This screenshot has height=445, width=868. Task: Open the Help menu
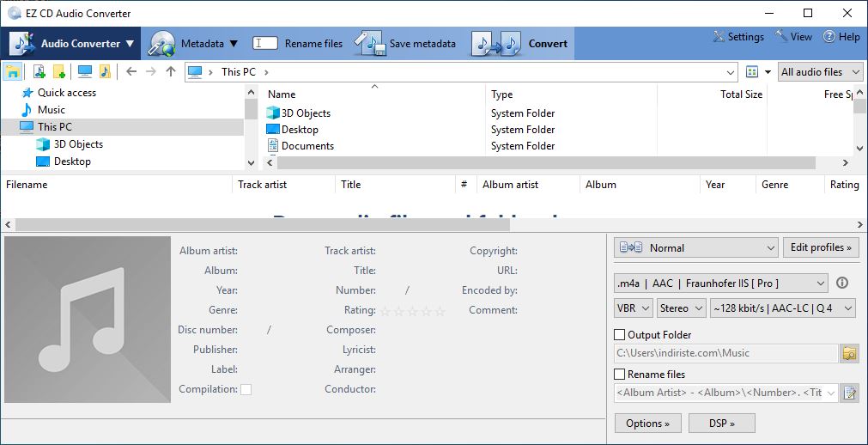(x=841, y=37)
